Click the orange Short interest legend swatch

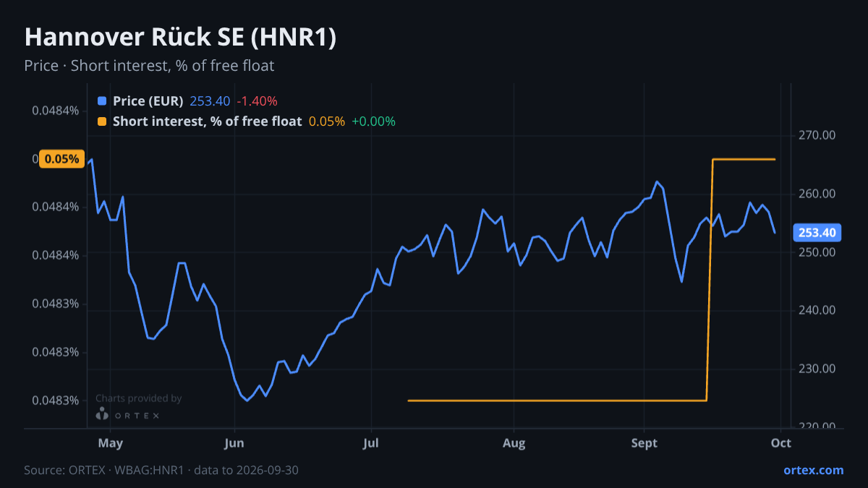[102, 121]
